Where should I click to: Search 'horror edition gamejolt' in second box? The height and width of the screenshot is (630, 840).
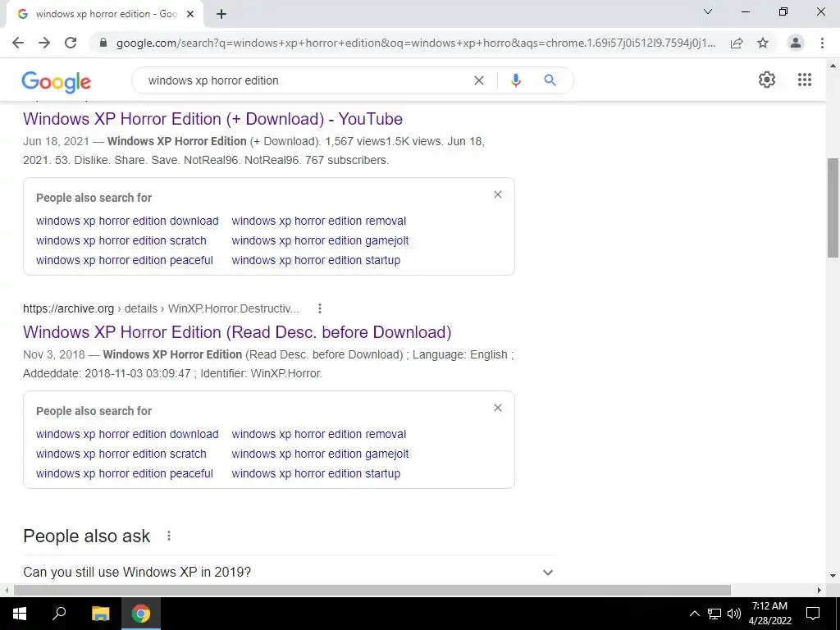321,454
